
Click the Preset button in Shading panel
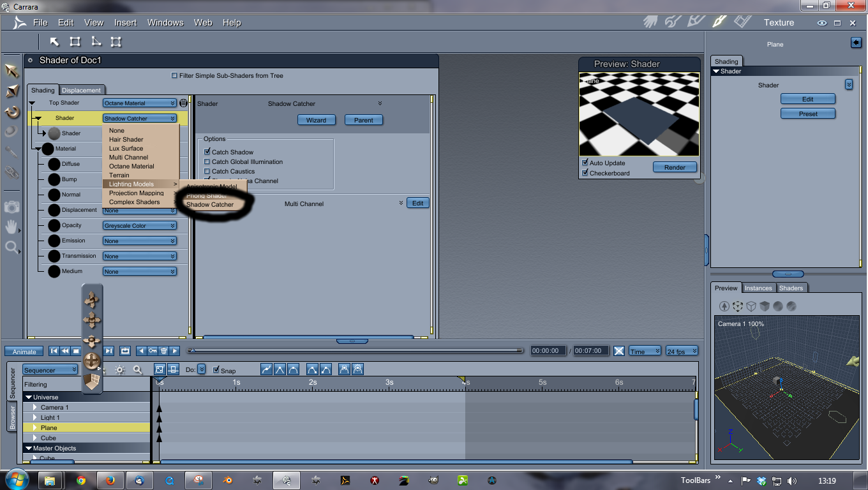point(808,114)
